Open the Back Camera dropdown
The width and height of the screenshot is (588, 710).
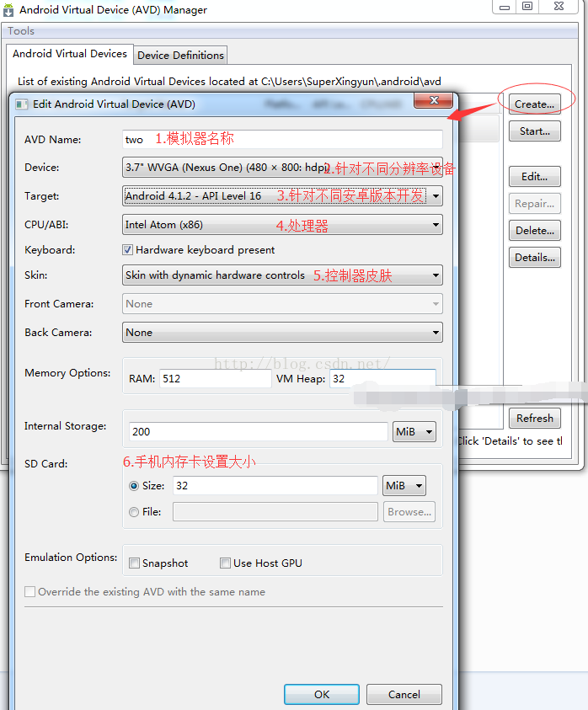pyautogui.click(x=435, y=333)
